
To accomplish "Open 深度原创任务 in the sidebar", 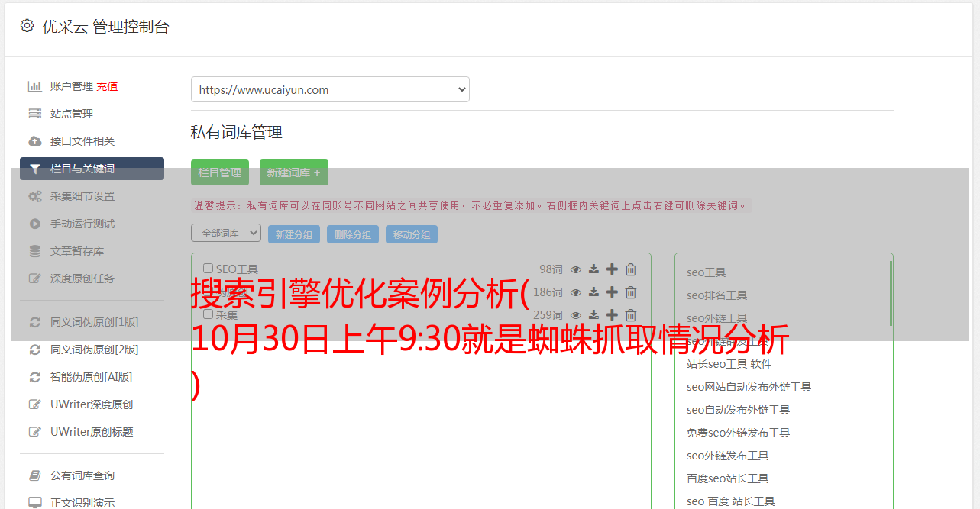I will pos(82,279).
